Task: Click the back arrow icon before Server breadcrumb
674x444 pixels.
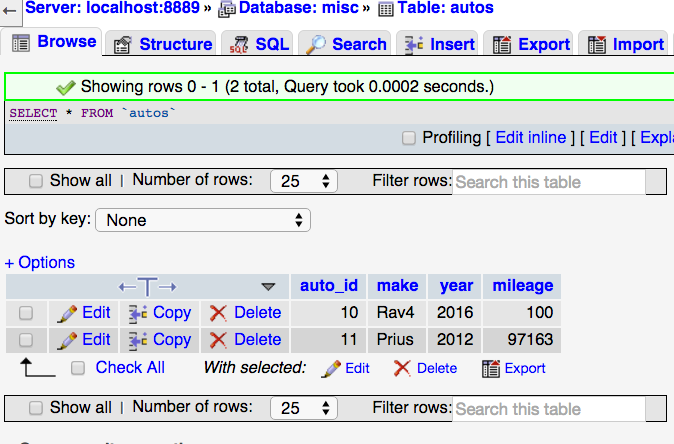Action: pyautogui.click(x=9, y=11)
